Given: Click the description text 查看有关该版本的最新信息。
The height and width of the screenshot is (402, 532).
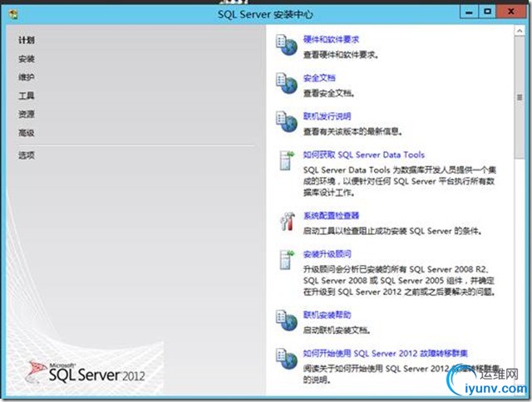Looking at the screenshot, I should [352, 131].
